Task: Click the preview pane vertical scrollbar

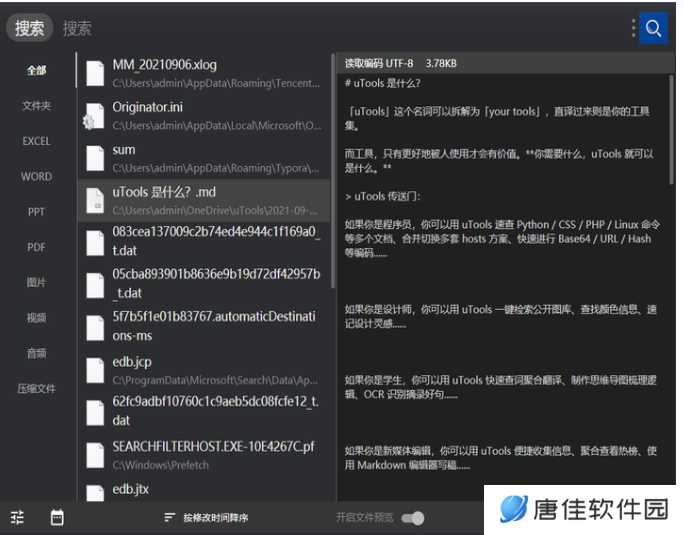Action: click(x=671, y=129)
